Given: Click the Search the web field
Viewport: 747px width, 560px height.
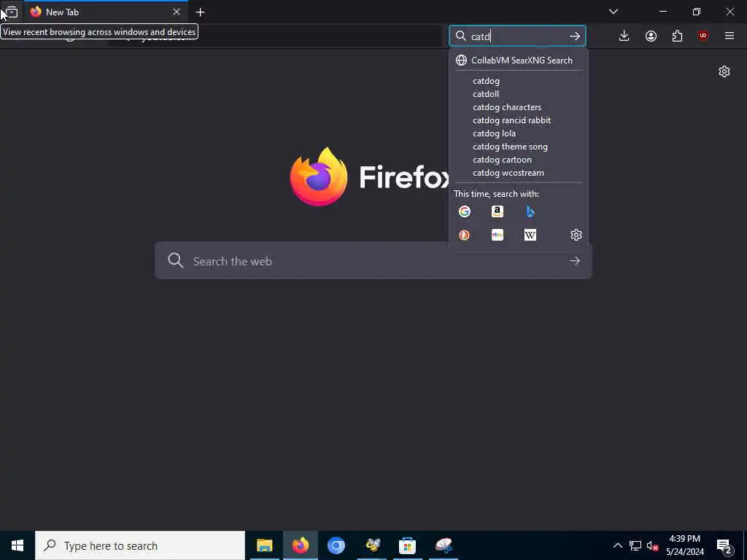Looking at the screenshot, I should point(373,260).
